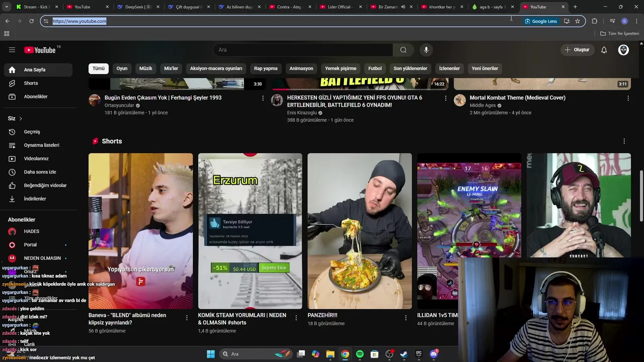The height and width of the screenshot is (362, 644).
Task: Select the Oyun filter chip
Action: [122, 68]
